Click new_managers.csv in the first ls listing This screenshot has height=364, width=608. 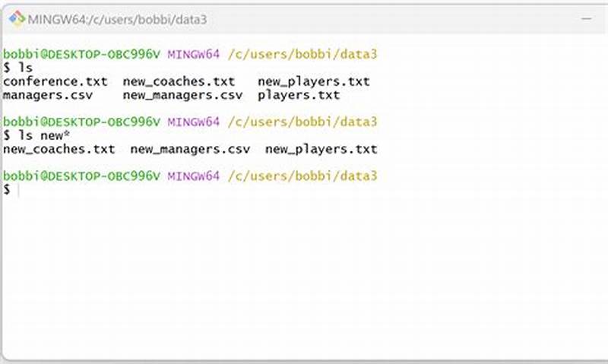coord(182,95)
